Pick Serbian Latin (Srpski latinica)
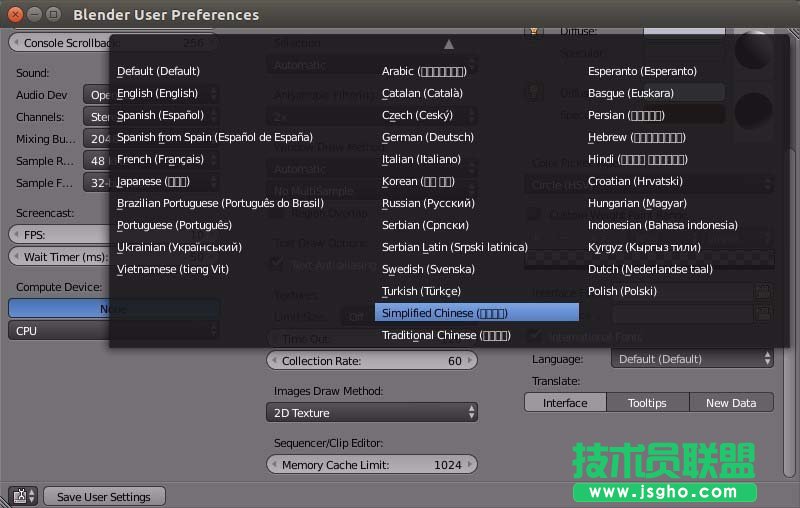The height and width of the screenshot is (508, 800). coord(455,247)
